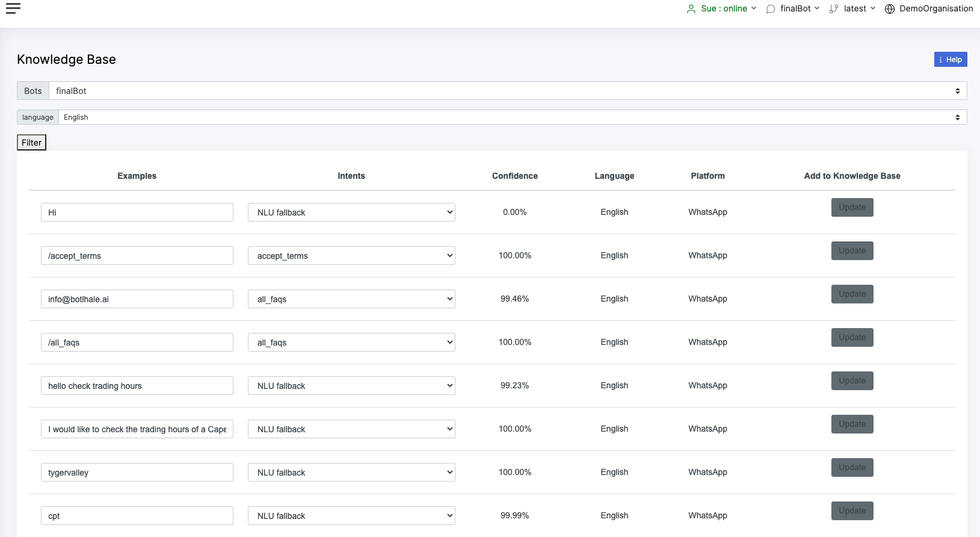Click the info@botlhale.ai example input field
Image resolution: width=980 pixels, height=537 pixels.
pyautogui.click(x=137, y=299)
